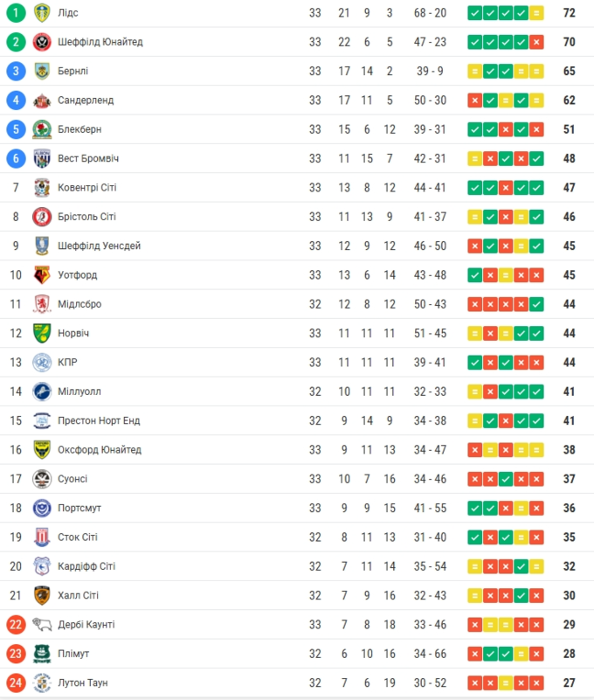
Task: Click the Derby County ram crest
Action: pos(41,624)
